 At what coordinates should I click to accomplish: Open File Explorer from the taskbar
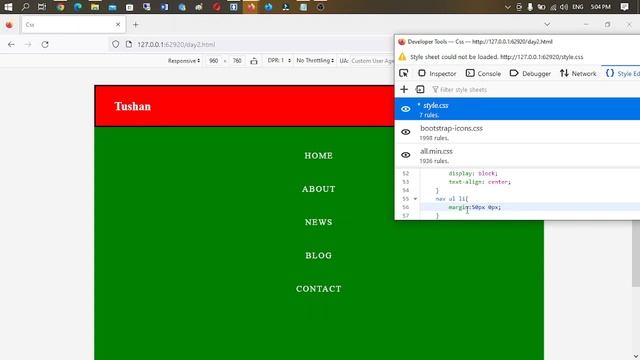95,7
